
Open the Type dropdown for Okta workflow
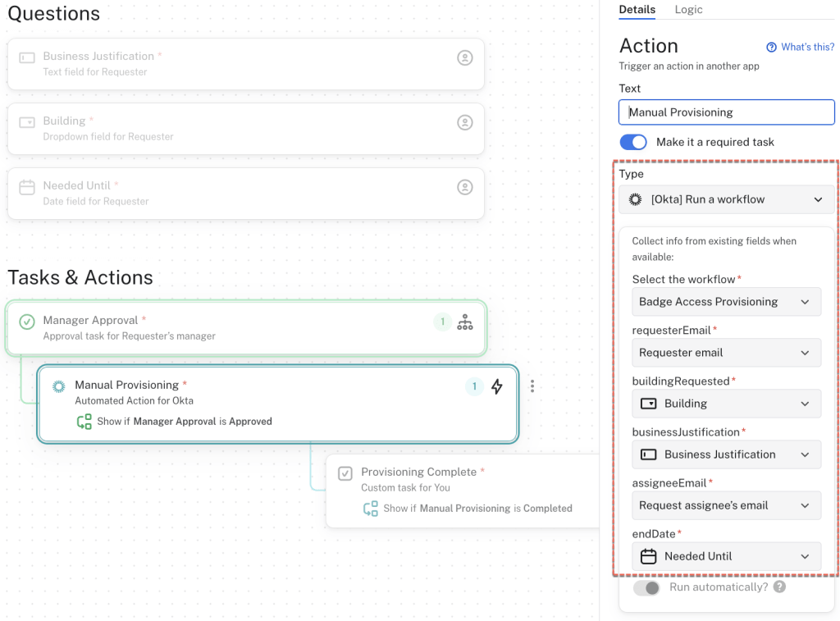click(726, 199)
